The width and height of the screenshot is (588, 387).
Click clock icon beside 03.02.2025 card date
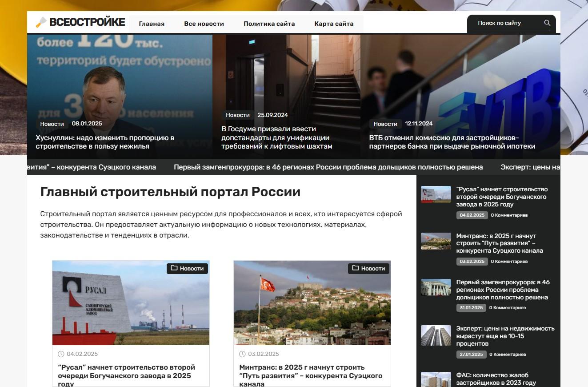tap(242, 354)
